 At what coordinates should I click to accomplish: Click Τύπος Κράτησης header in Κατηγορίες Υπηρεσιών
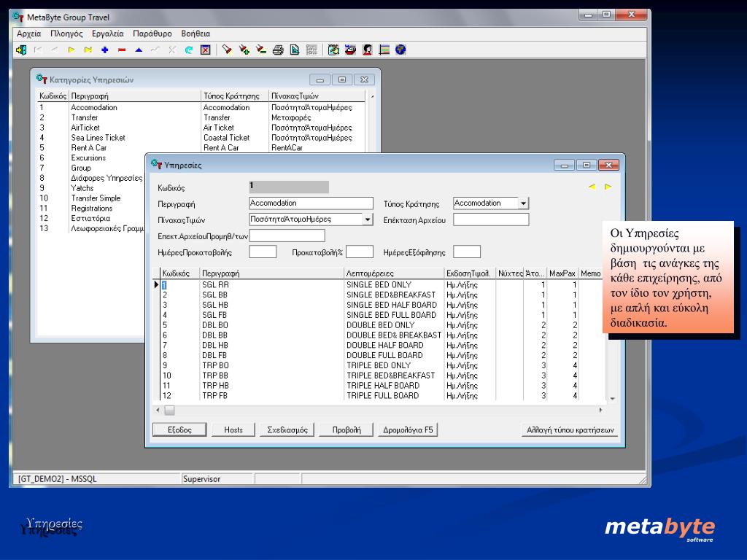(x=235, y=96)
